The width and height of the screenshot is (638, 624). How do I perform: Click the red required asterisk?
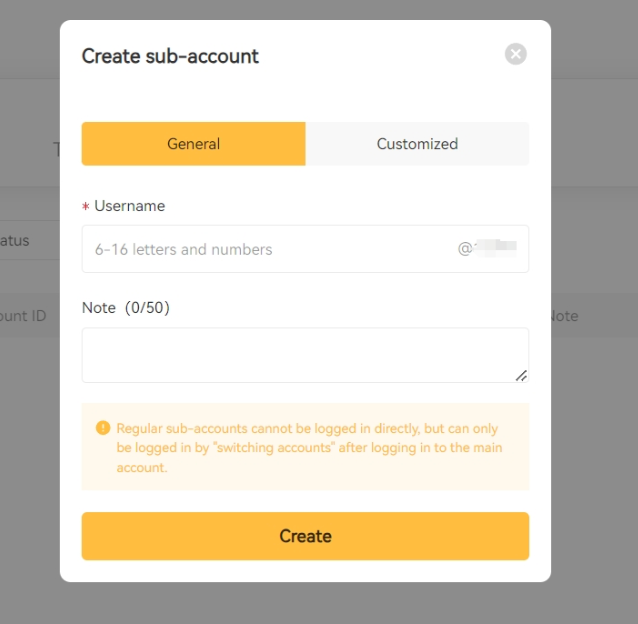pyautogui.click(x=86, y=207)
